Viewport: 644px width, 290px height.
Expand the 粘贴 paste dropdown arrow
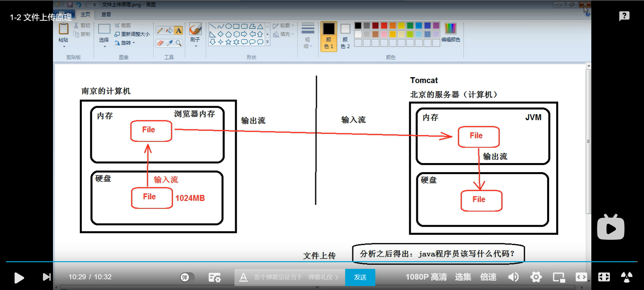coord(64,46)
